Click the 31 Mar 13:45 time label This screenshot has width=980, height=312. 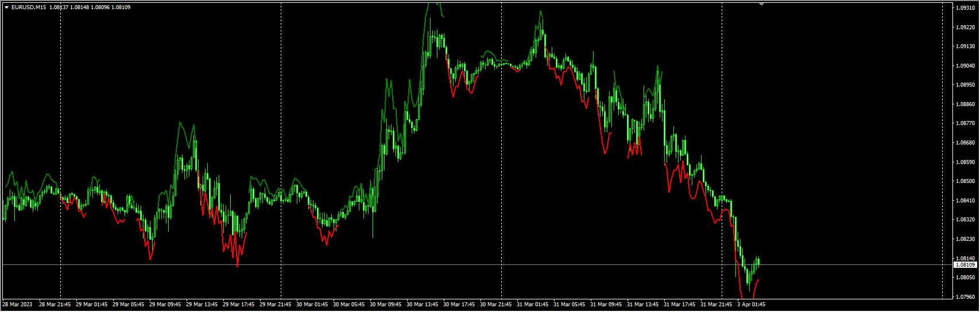(643, 305)
